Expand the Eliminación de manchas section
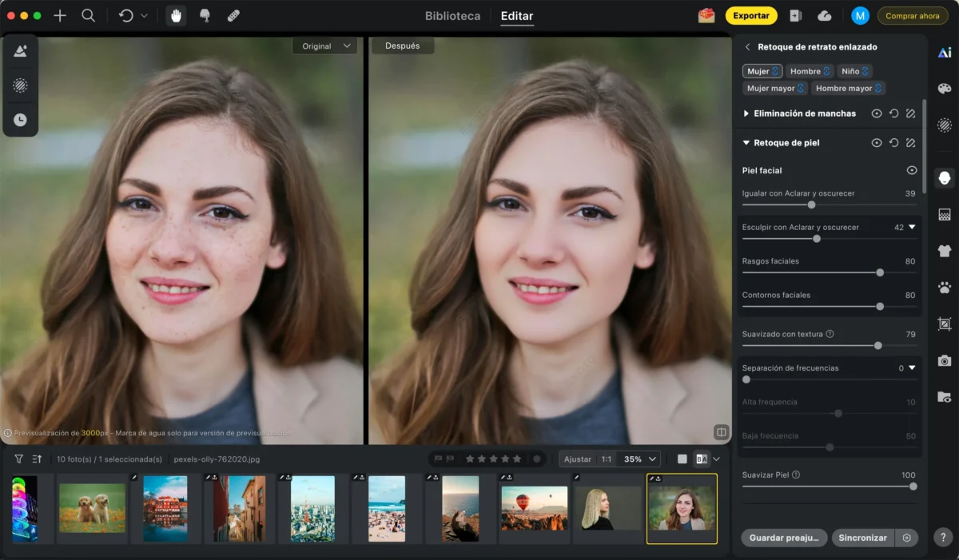Screen dimensions: 959x560 746,113
